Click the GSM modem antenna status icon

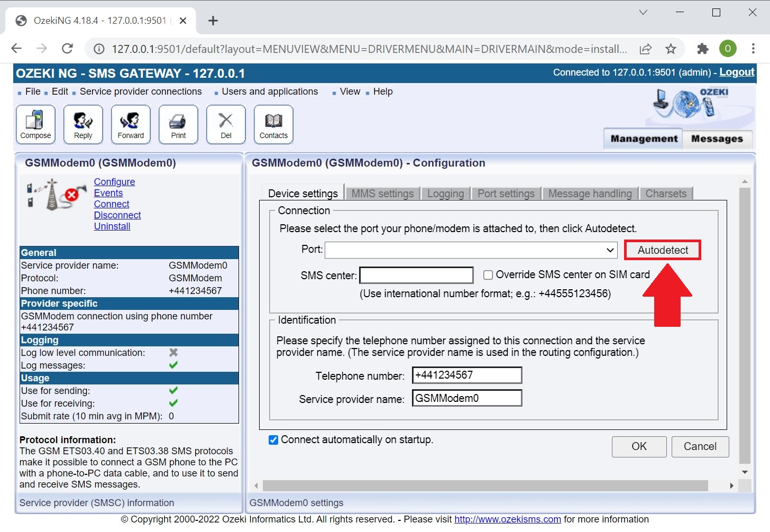[56, 194]
